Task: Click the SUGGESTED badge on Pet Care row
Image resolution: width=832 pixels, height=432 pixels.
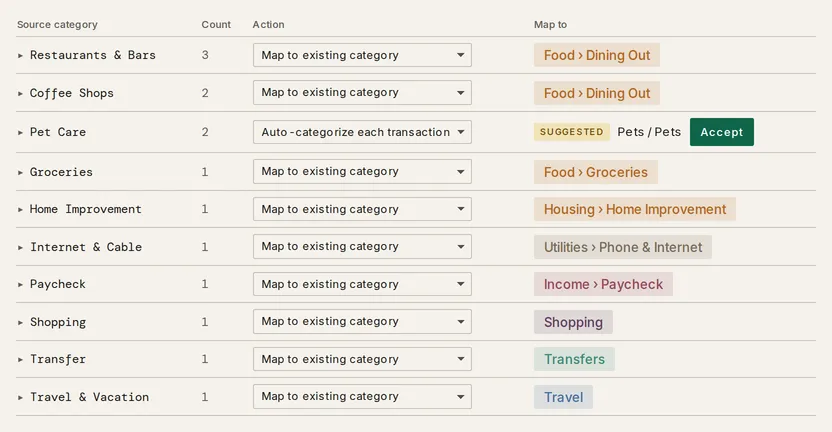Action: [x=571, y=132]
